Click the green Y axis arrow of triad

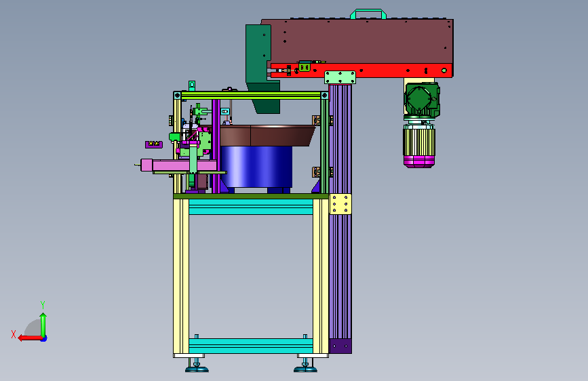pyautogui.click(x=43, y=324)
